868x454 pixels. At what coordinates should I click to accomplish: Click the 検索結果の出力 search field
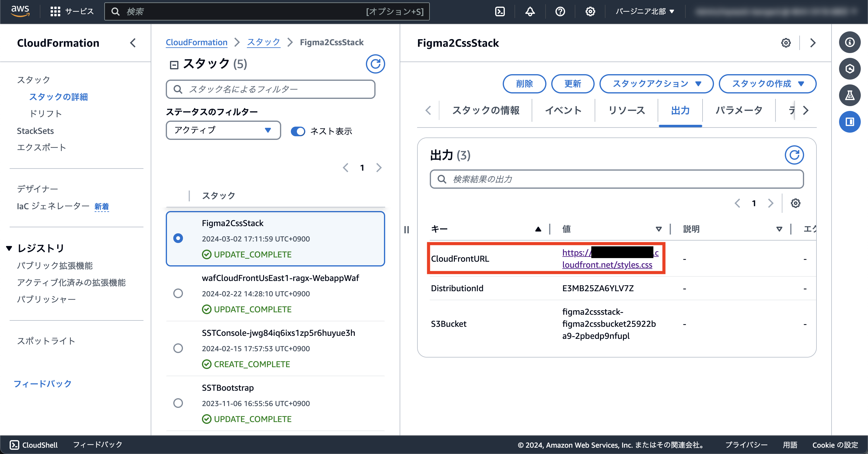click(x=617, y=179)
